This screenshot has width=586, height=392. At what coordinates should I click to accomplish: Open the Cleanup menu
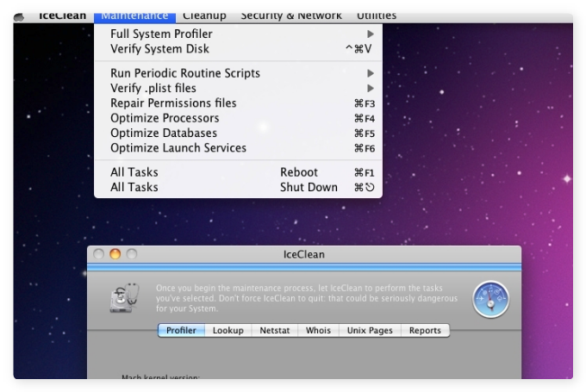[x=204, y=16]
